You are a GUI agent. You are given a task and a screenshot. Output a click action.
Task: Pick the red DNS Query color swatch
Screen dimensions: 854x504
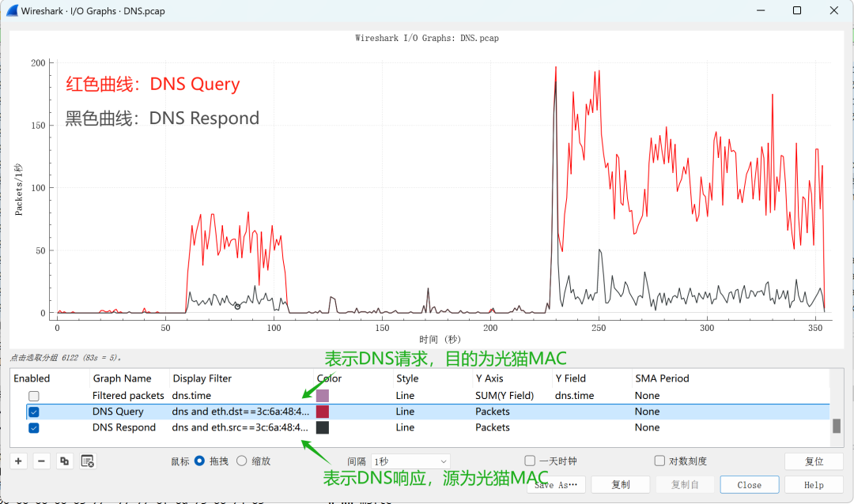(323, 412)
